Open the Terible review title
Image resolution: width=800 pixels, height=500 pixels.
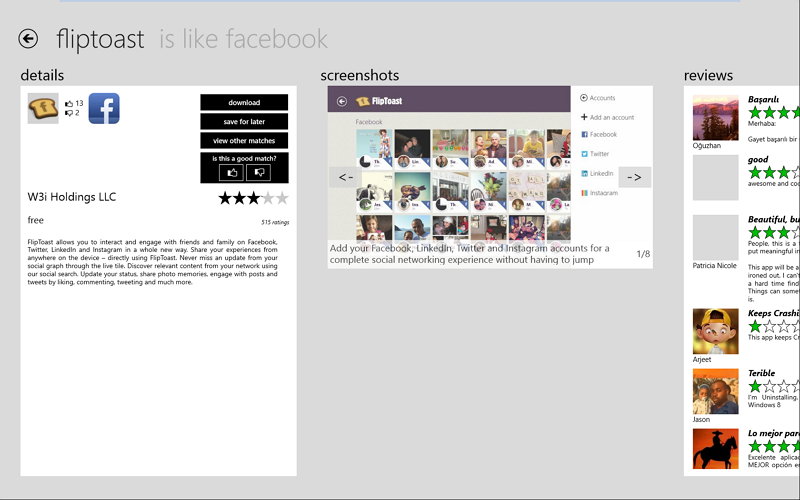tap(761, 373)
